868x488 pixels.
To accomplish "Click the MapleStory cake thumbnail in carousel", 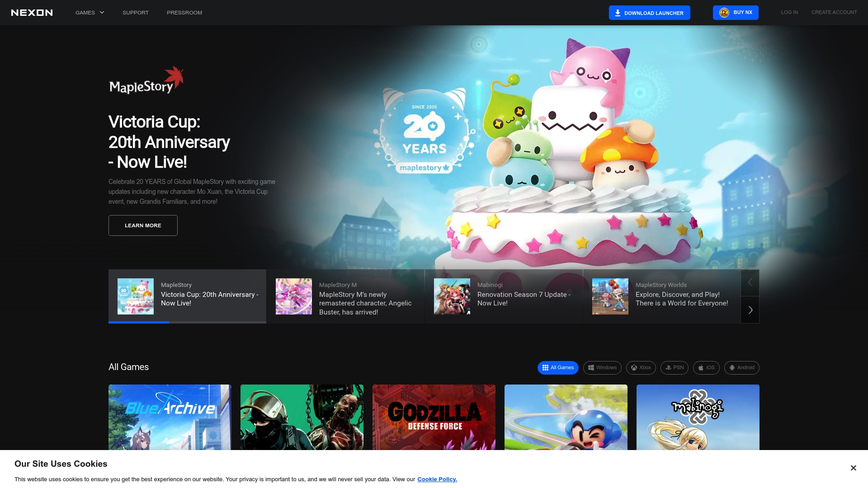I will click(136, 296).
